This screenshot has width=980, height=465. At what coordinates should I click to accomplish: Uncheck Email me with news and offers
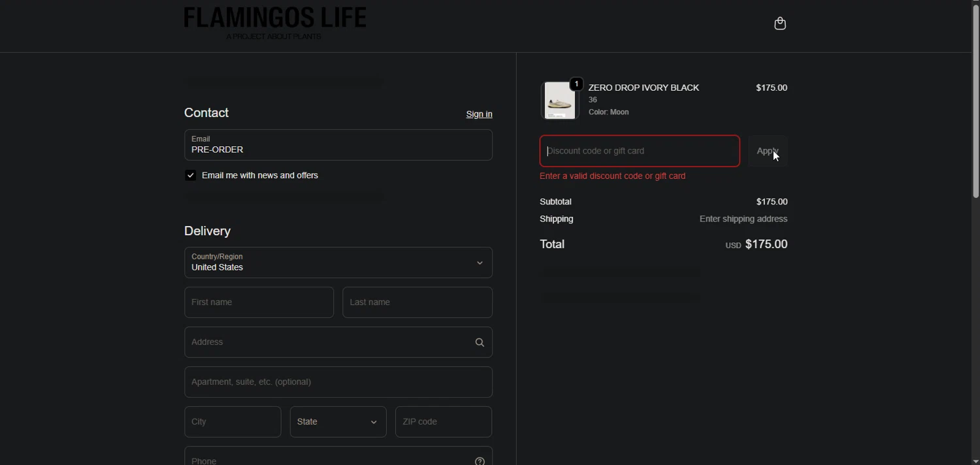[x=190, y=175]
